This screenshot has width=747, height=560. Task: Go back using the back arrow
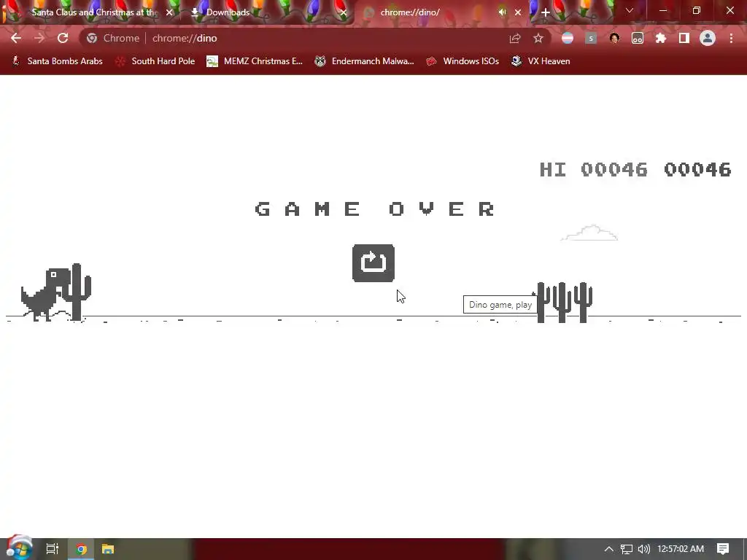16,38
